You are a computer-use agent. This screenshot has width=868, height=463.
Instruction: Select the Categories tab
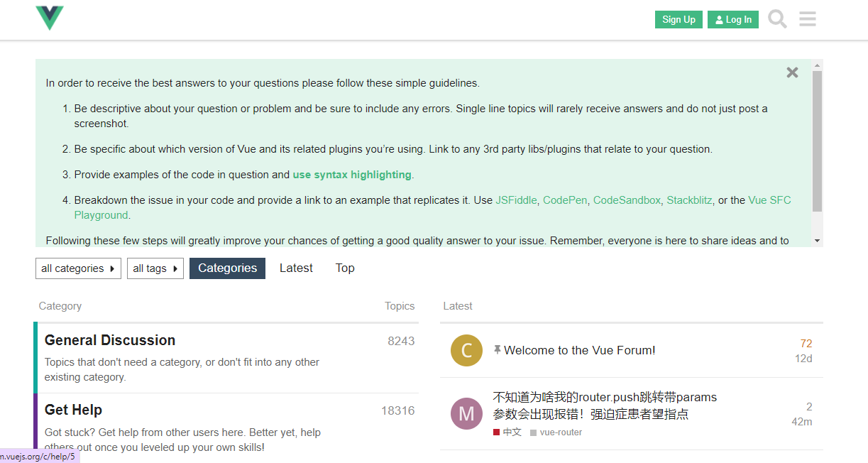coord(227,268)
